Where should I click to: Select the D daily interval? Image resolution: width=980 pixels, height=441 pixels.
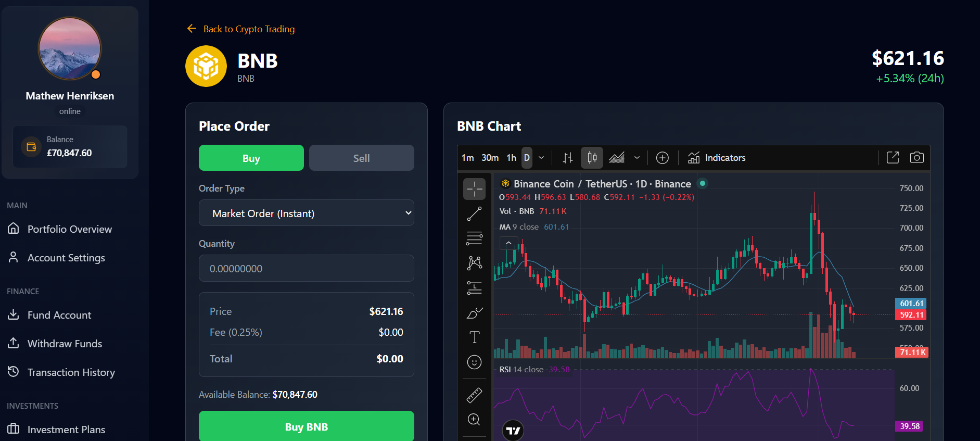pyautogui.click(x=527, y=158)
